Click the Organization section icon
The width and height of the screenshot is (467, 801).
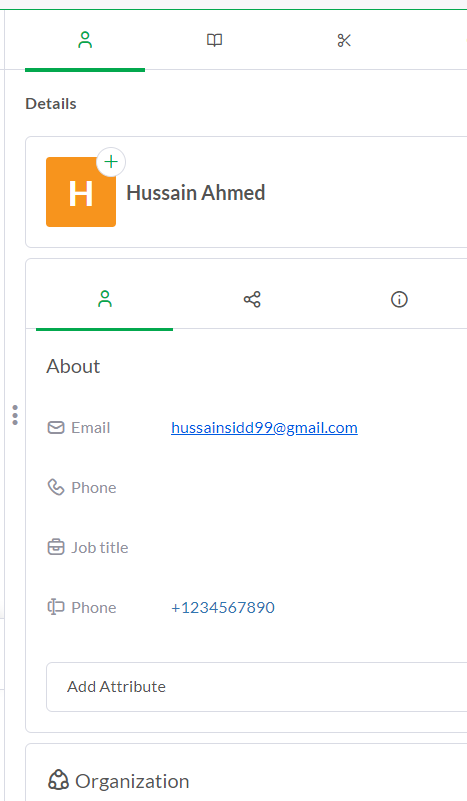tap(58, 781)
